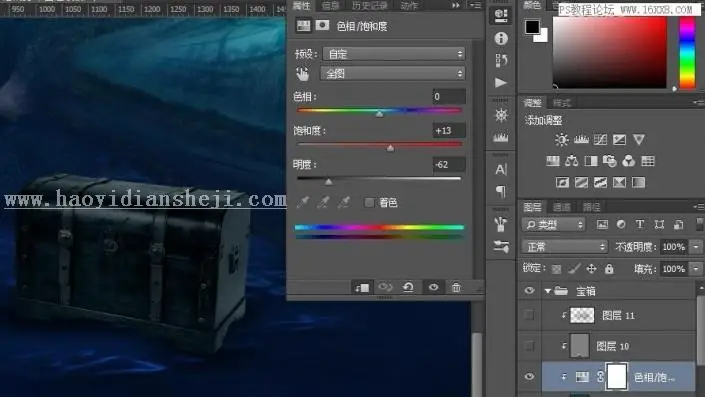The width and height of the screenshot is (705, 397).
Task: Lock all padlock icon
Action: pos(609,269)
